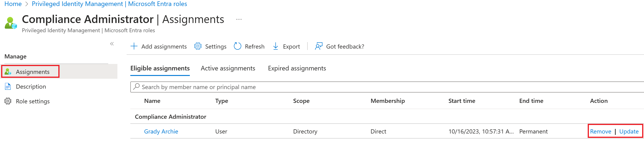Open Settings via the gear icon
The height and width of the screenshot is (142, 644).
[x=198, y=46]
